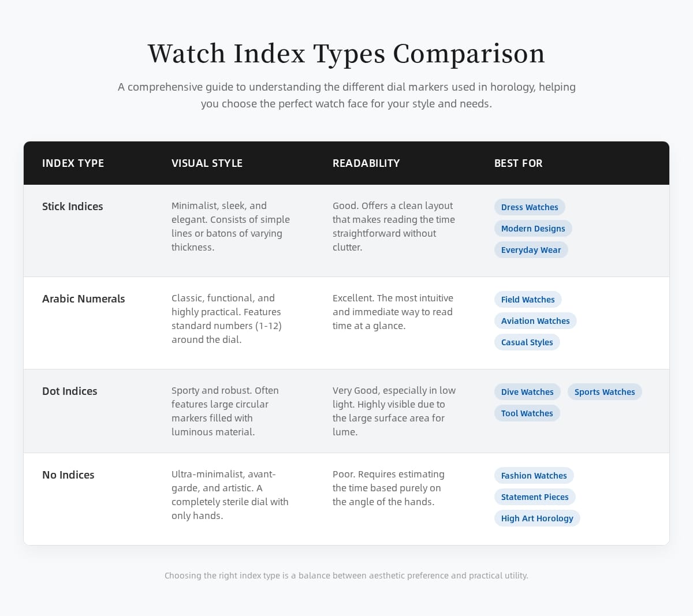Image resolution: width=693 pixels, height=616 pixels.
Task: Click the Dive Watches tag
Action: (x=527, y=392)
